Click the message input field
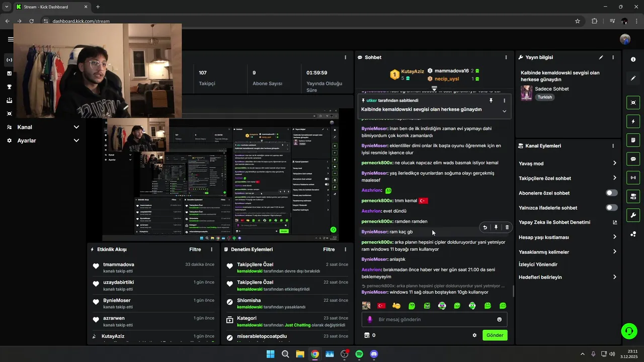 click(434, 319)
